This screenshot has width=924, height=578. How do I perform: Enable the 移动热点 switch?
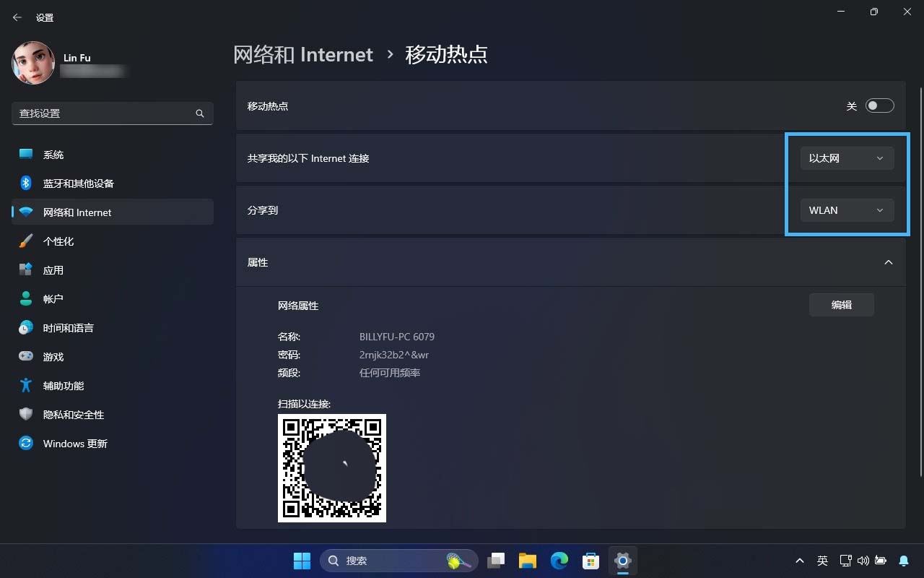[x=880, y=105]
